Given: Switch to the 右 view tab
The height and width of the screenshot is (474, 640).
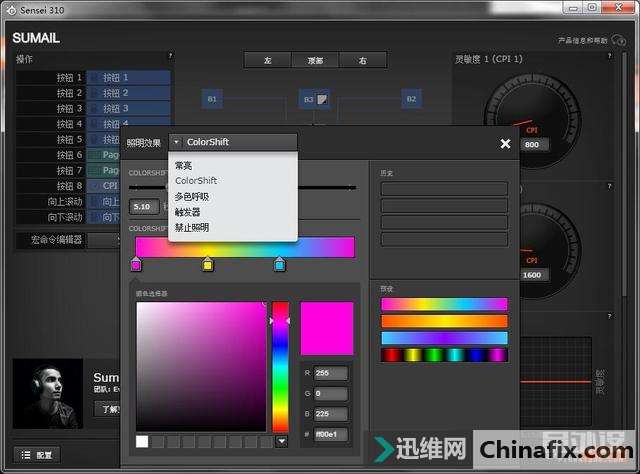Looking at the screenshot, I should pyautogui.click(x=362, y=60).
